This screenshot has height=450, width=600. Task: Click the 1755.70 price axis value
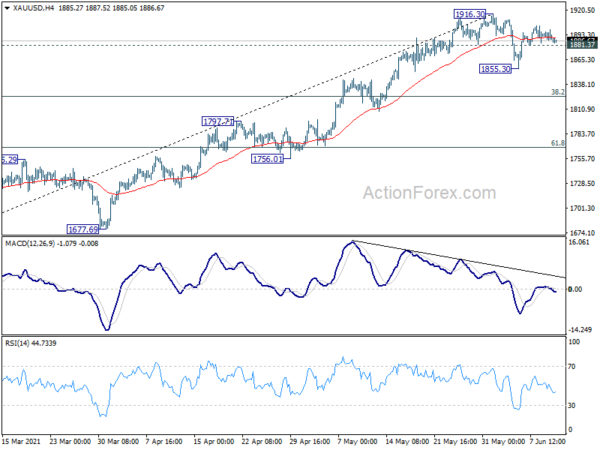(x=582, y=159)
